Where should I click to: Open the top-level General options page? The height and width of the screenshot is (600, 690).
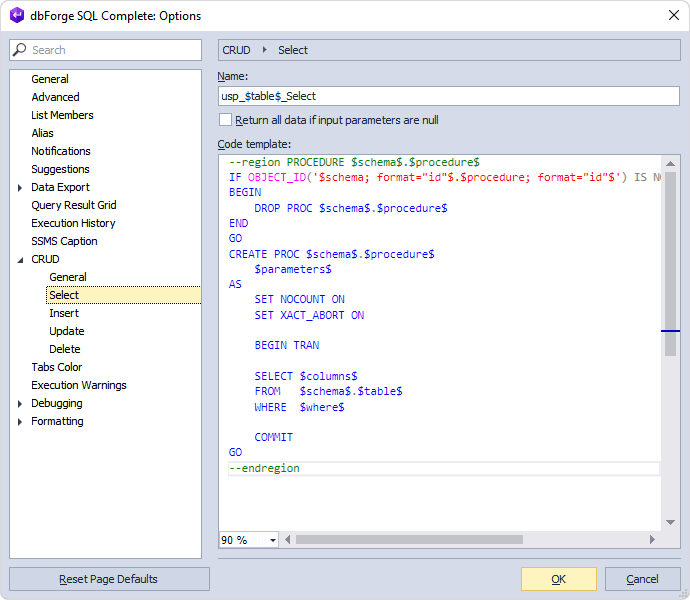pyautogui.click(x=50, y=79)
